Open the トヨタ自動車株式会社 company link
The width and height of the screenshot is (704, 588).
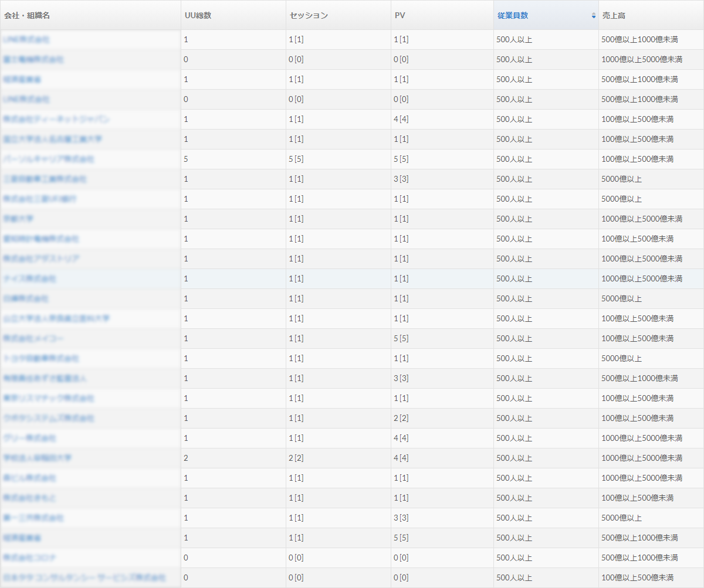(41, 358)
